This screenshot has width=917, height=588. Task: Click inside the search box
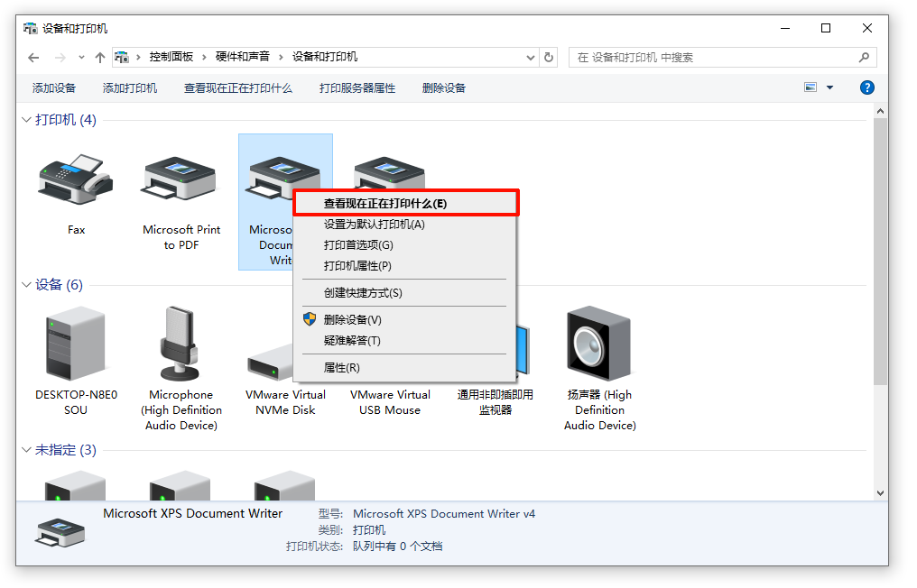point(704,57)
